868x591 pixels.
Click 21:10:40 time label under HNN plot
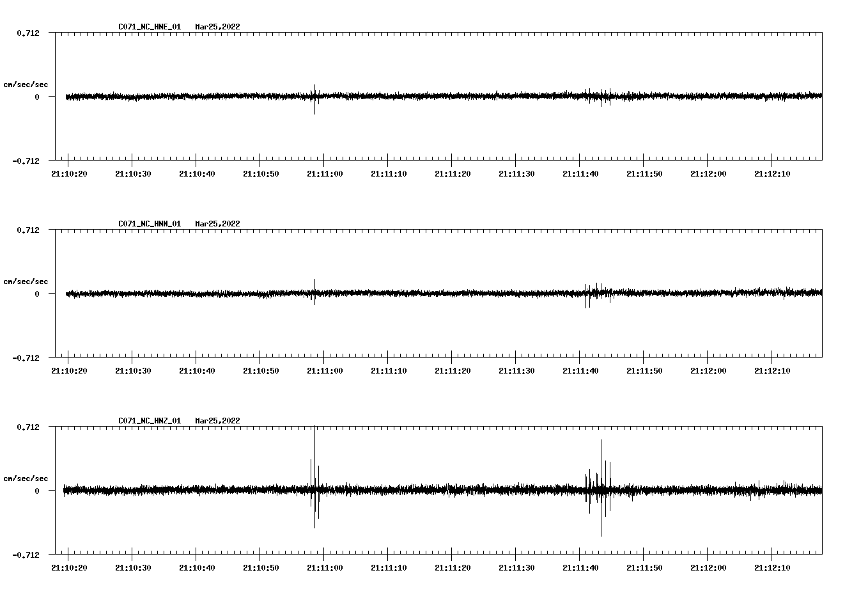coord(197,371)
